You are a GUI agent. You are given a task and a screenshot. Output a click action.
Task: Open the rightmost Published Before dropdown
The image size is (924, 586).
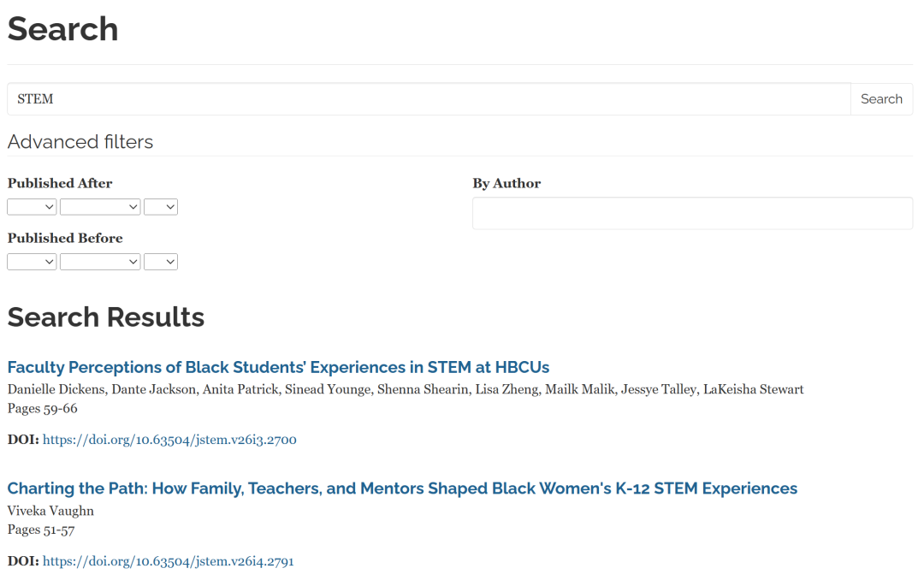161,262
